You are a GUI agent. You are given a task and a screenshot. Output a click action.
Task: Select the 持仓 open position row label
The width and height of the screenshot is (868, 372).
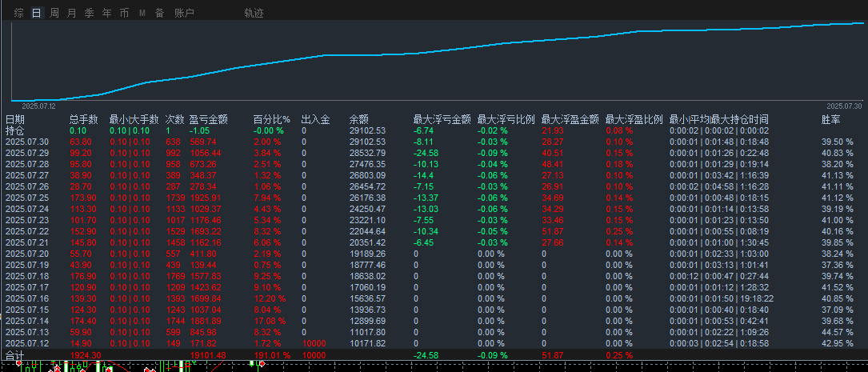click(x=15, y=130)
